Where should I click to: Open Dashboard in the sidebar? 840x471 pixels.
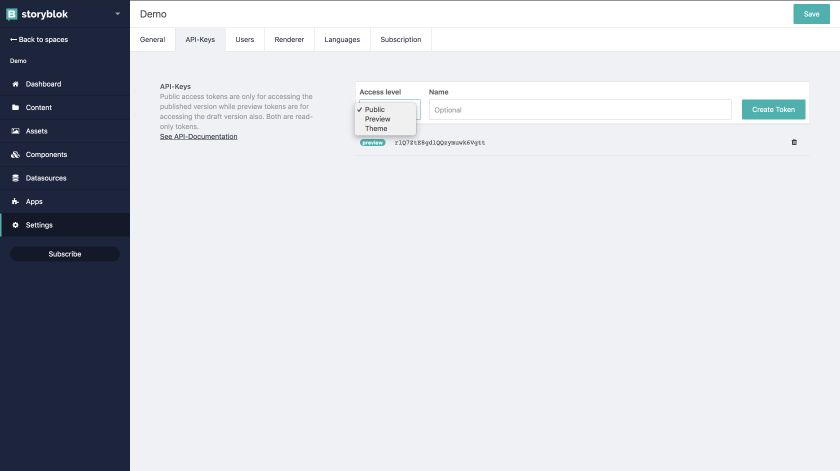pyautogui.click(x=65, y=84)
